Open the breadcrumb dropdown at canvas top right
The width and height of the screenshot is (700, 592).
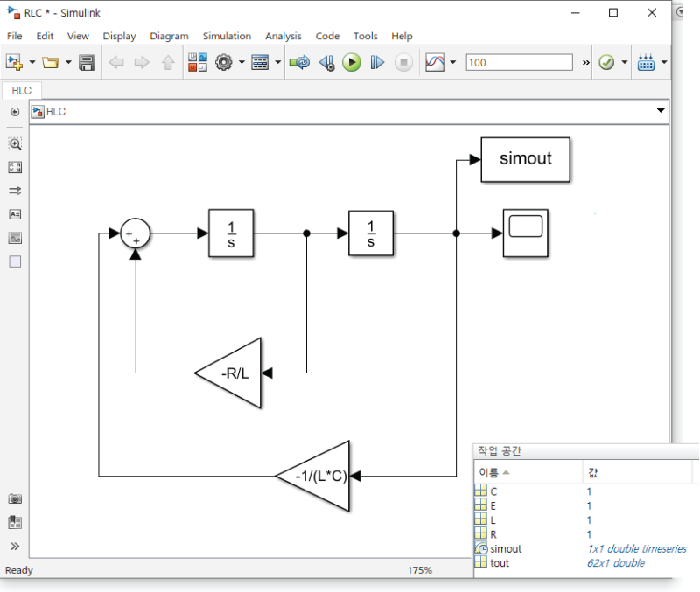coord(661,111)
